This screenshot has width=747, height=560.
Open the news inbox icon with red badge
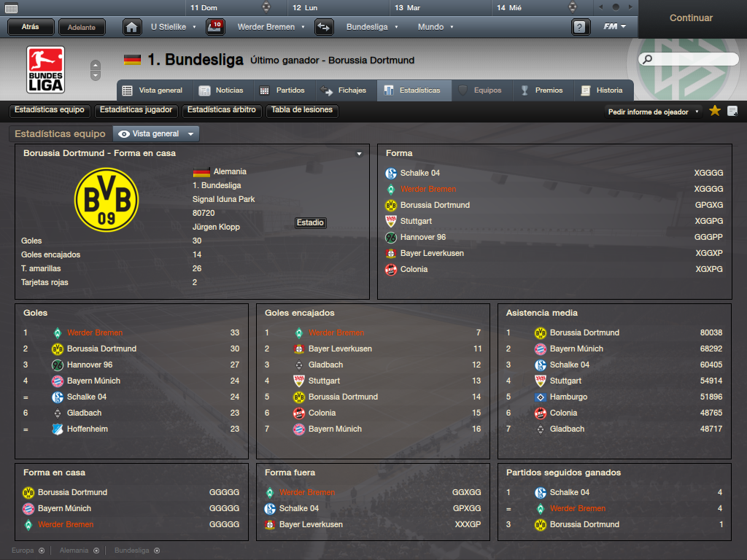point(215,27)
